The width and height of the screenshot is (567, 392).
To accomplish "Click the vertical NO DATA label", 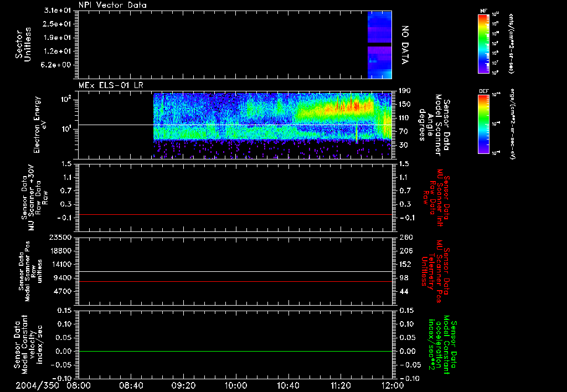I will point(405,45).
